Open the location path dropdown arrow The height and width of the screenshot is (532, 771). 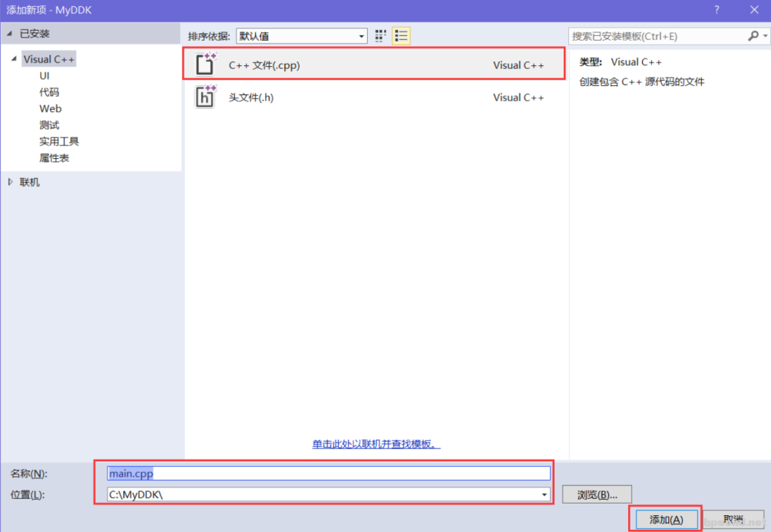click(544, 494)
